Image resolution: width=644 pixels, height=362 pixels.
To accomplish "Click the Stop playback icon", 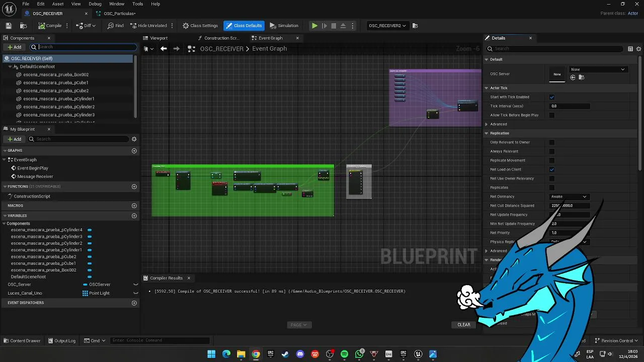I will pos(334,26).
